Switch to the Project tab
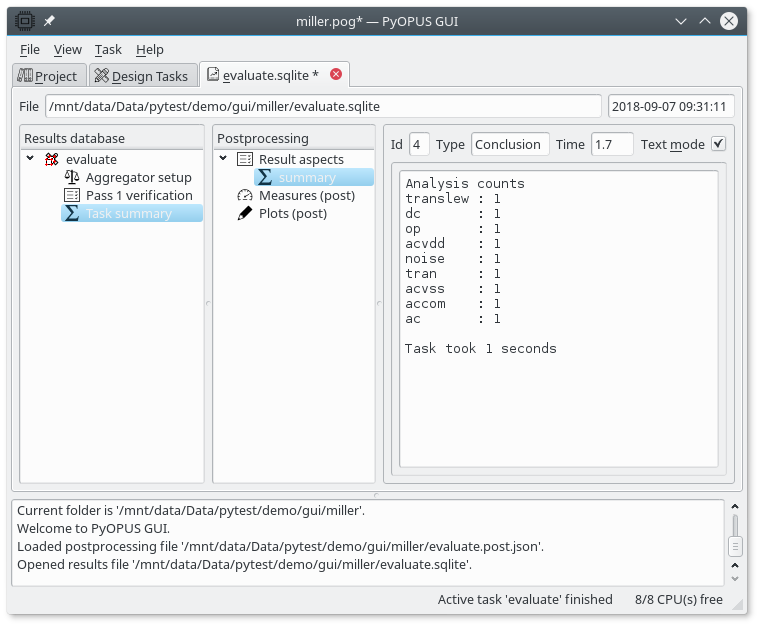Viewport: 760px width, 627px height. pyautogui.click(x=47, y=76)
